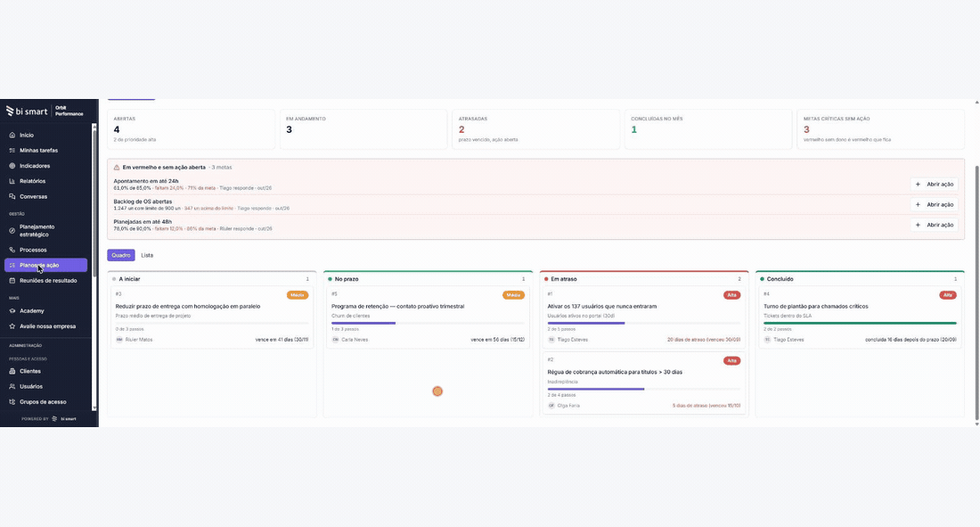Open card Régua de cobrança automática para títulos
The image size is (980, 527).
(x=644, y=383)
